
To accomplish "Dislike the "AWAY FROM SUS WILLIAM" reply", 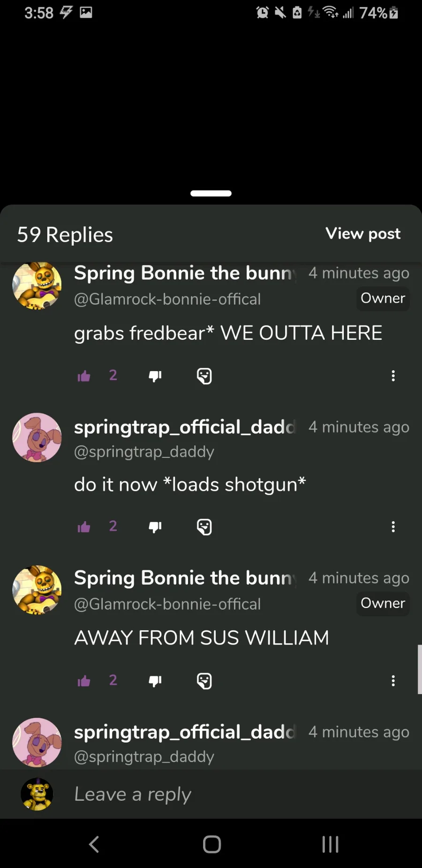I will (x=155, y=681).
